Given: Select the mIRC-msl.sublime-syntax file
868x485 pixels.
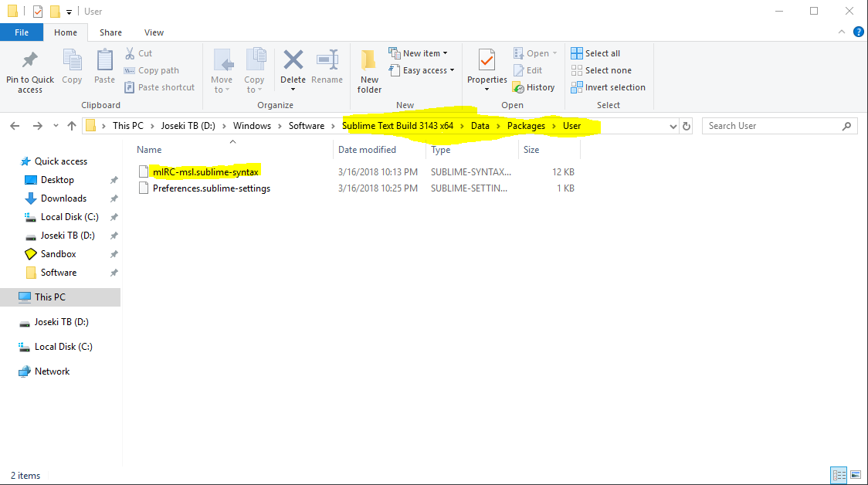Looking at the screenshot, I should point(205,172).
